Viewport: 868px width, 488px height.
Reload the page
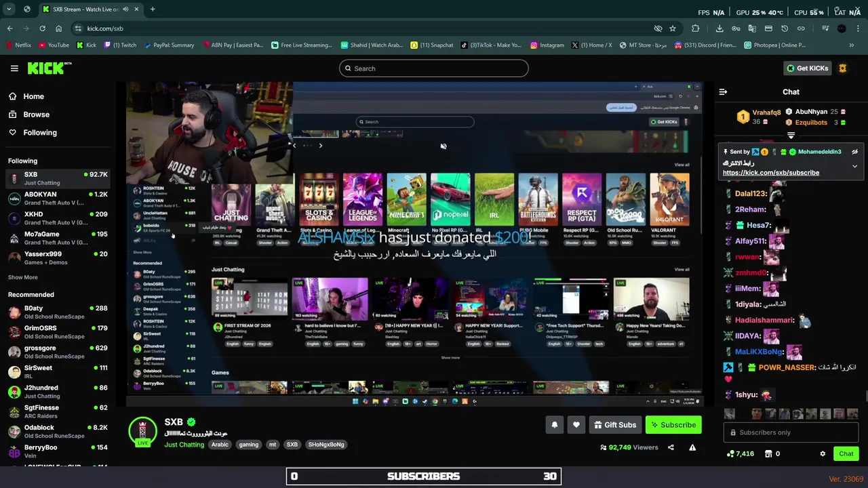[42, 28]
